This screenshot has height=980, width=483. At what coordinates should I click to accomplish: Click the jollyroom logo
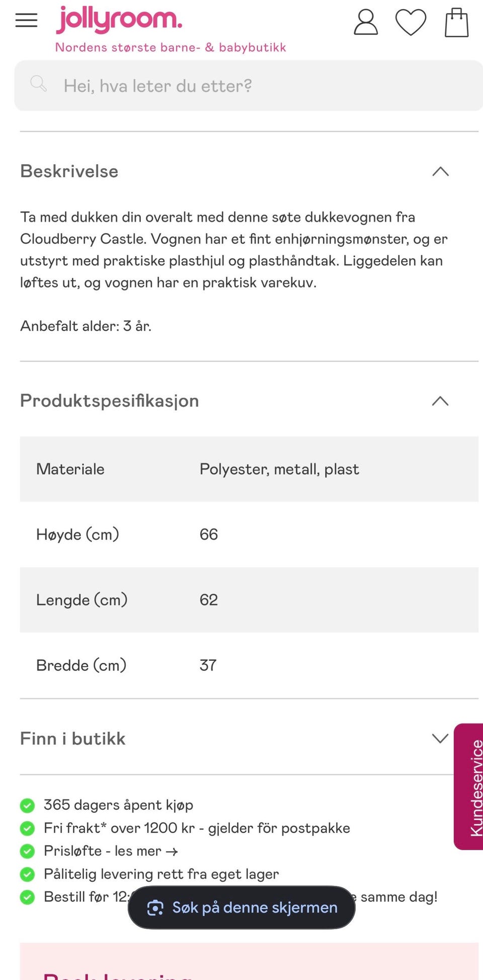119,20
